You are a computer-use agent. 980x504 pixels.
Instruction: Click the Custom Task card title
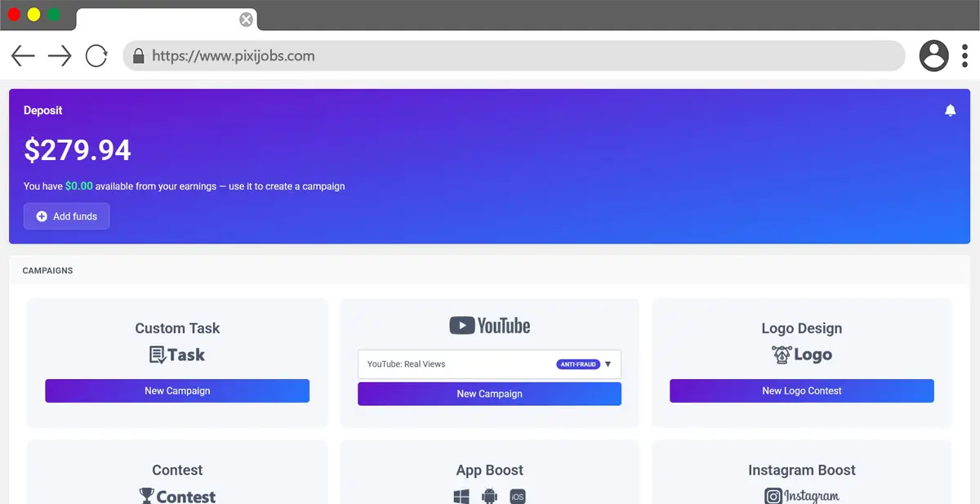(177, 328)
